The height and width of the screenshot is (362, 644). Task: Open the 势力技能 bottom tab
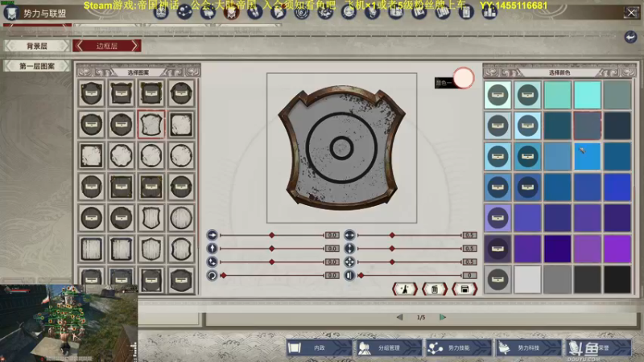[459, 348]
